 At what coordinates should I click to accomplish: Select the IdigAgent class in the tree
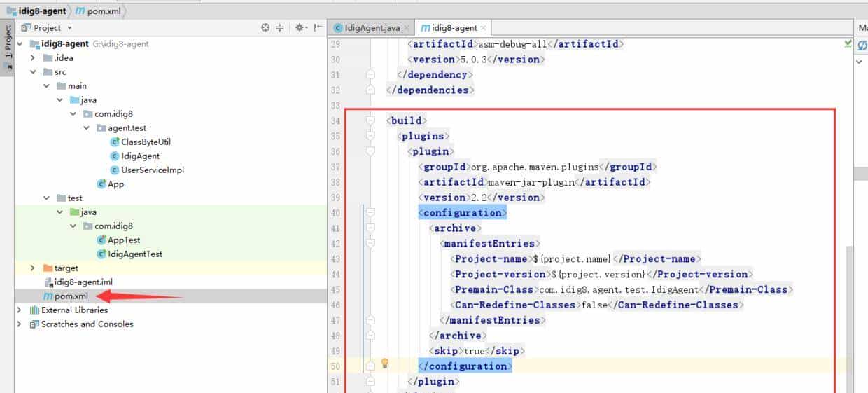(x=140, y=156)
